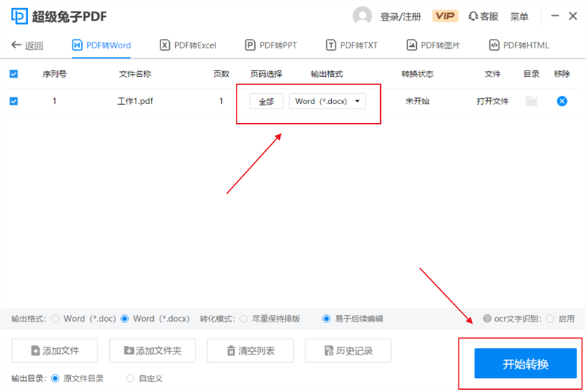Click the ocr文字识别 help question icon
Viewport: 586px width, 392px height.
point(487,319)
